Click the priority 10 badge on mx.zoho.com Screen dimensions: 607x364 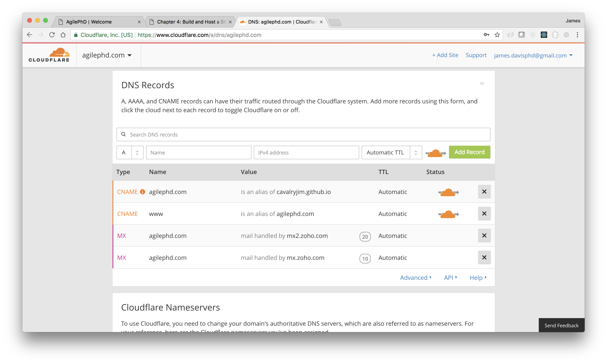tap(365, 258)
